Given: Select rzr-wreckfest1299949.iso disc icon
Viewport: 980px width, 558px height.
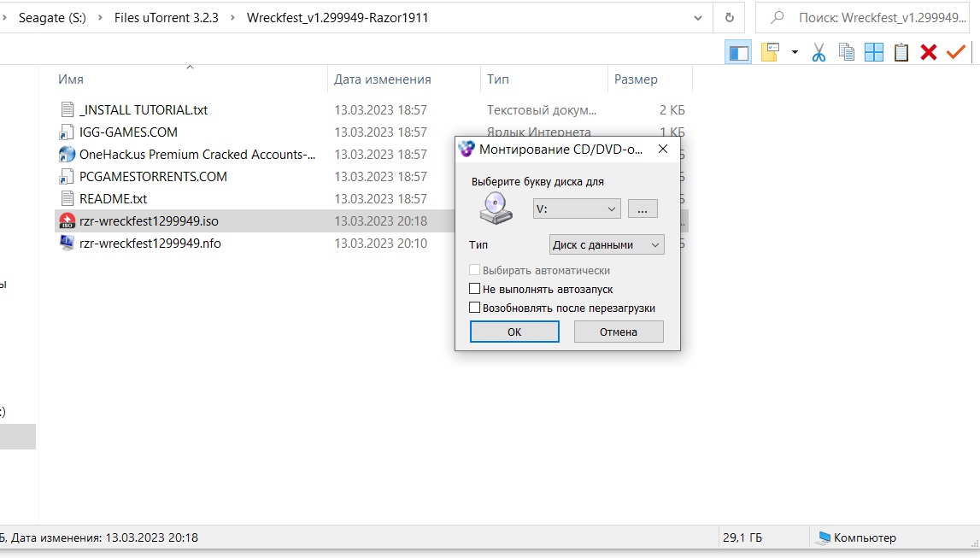Looking at the screenshot, I should 67,220.
